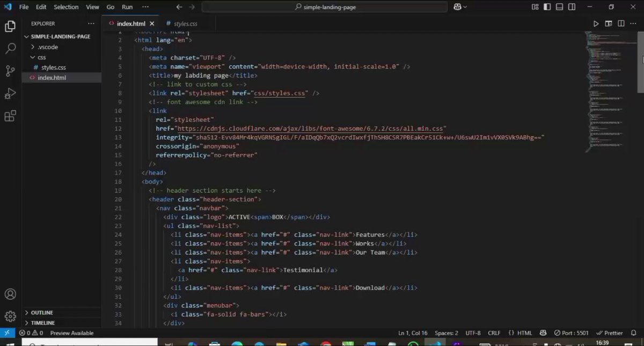Click Preview Available in status bar

pyautogui.click(x=71, y=333)
